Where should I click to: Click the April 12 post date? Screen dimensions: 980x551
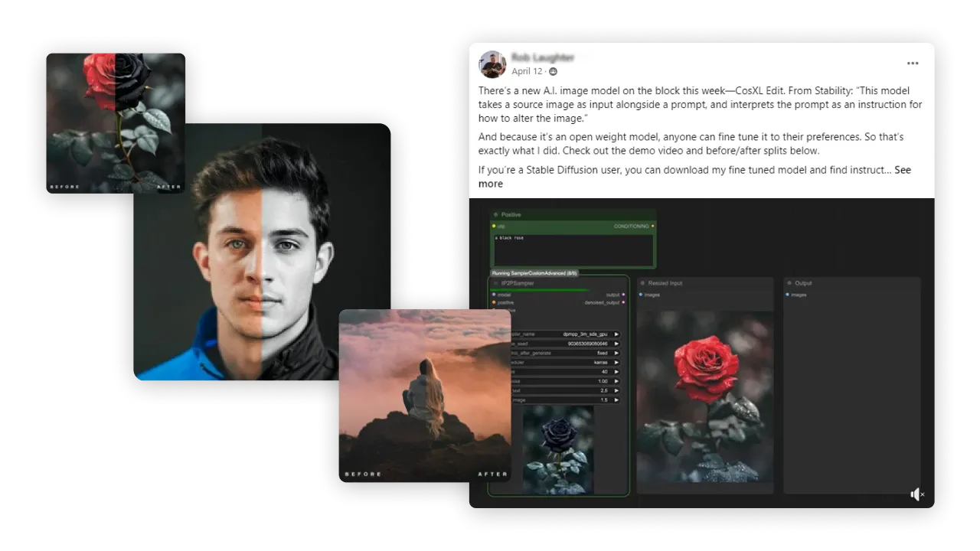pos(527,72)
